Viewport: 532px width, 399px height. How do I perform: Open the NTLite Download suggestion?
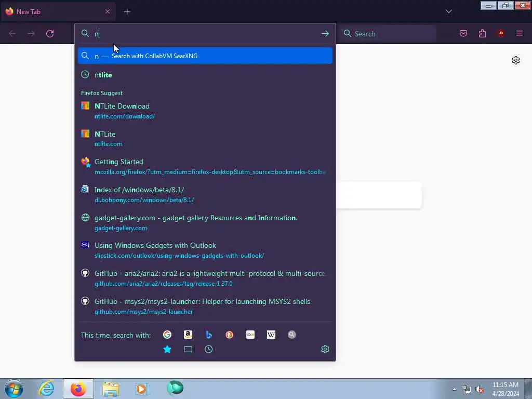coord(205,111)
